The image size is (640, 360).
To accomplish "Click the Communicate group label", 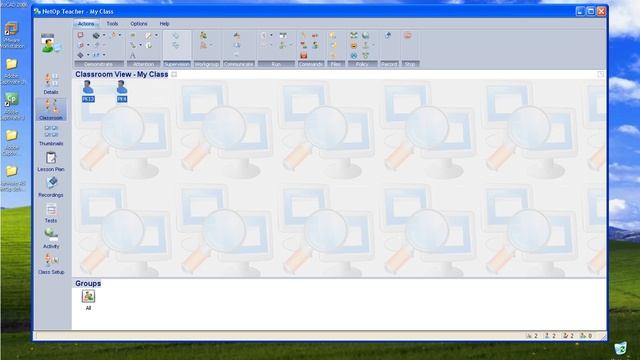I will 239,64.
